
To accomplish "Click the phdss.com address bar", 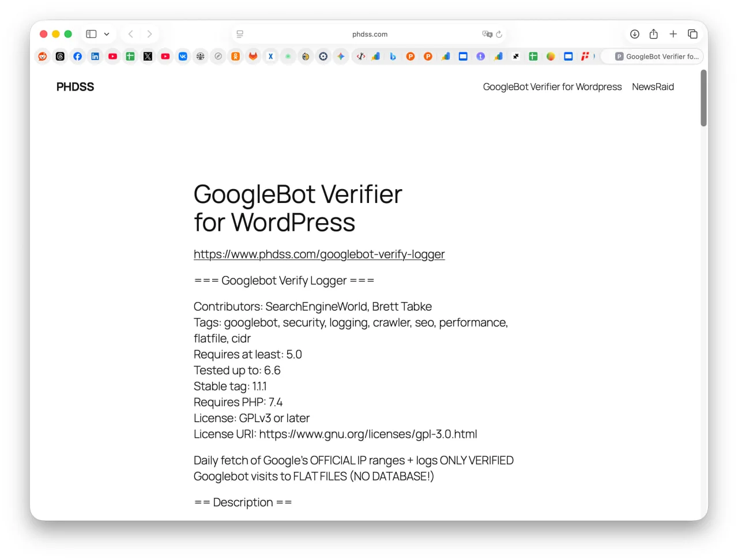I will pos(370,35).
